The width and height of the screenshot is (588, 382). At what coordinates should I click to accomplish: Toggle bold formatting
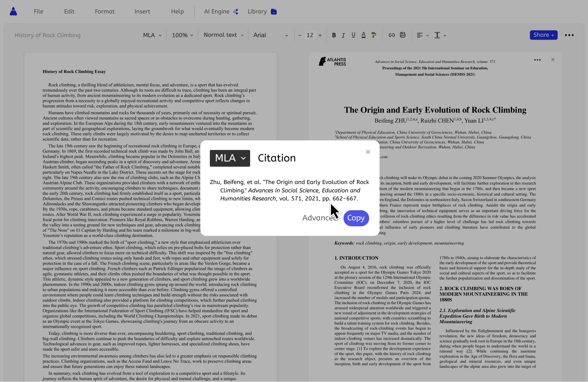(x=334, y=35)
